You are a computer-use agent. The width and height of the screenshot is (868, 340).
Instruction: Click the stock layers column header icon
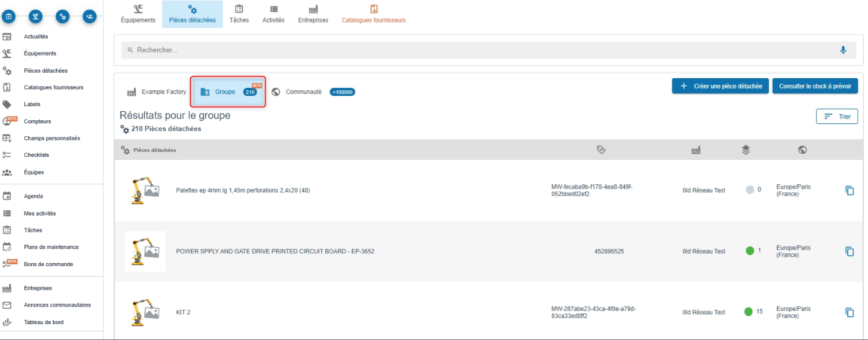(x=746, y=150)
